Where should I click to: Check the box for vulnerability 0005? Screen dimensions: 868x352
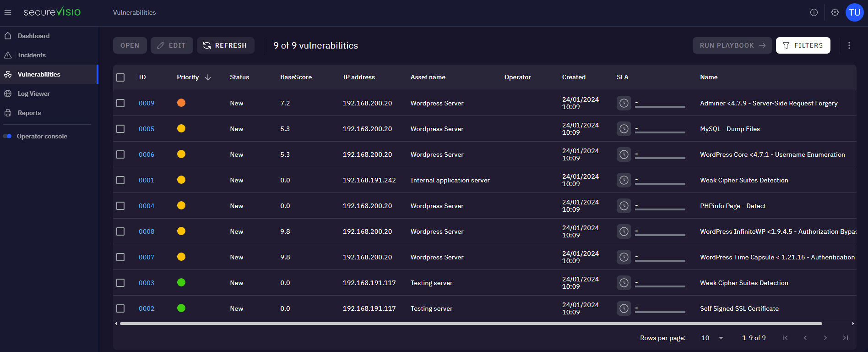click(x=120, y=129)
